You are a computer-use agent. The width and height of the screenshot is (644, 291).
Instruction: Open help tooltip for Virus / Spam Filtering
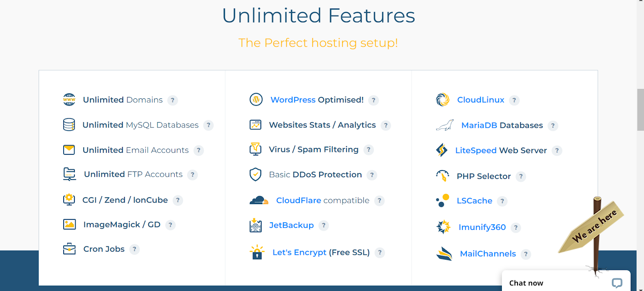tap(368, 150)
